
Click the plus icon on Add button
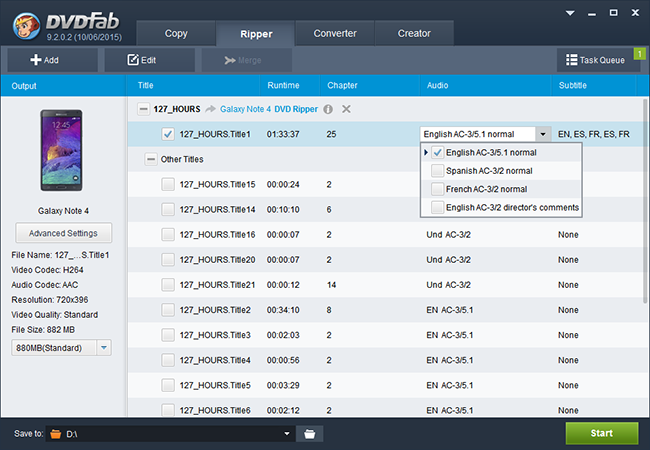click(36, 60)
